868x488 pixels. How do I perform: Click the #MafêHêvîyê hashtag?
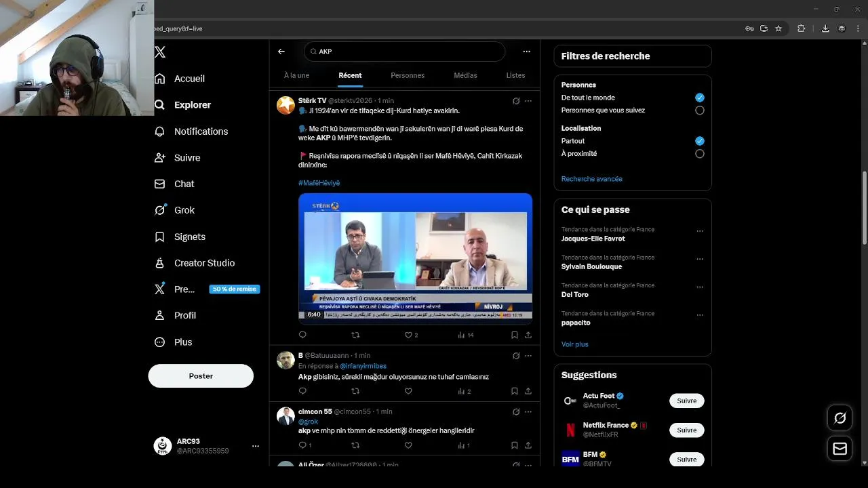pyautogui.click(x=319, y=183)
